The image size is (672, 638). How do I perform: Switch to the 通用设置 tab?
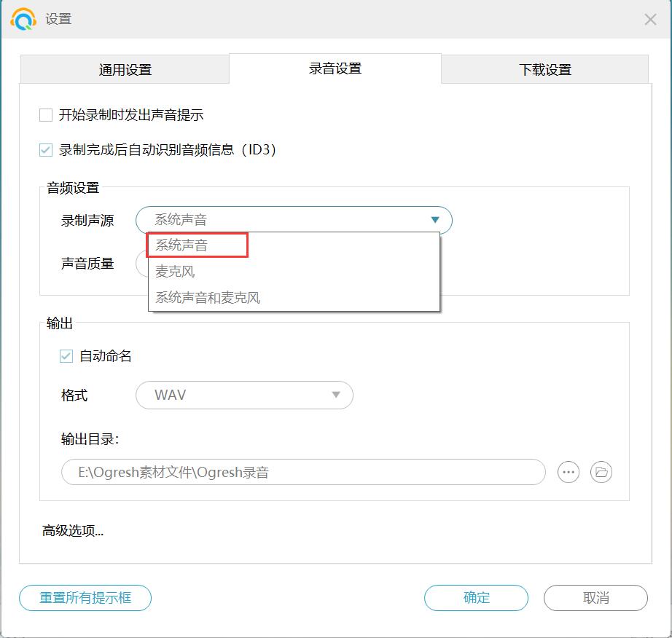pos(125,69)
